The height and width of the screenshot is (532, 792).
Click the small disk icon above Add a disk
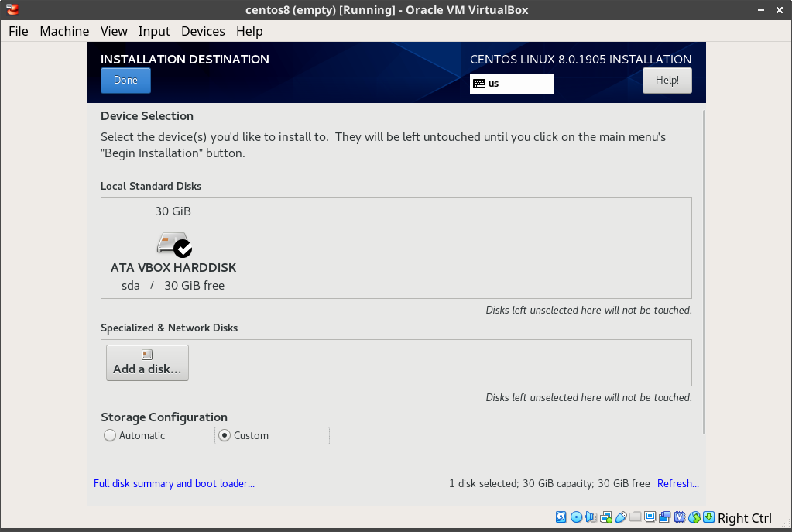coord(147,355)
